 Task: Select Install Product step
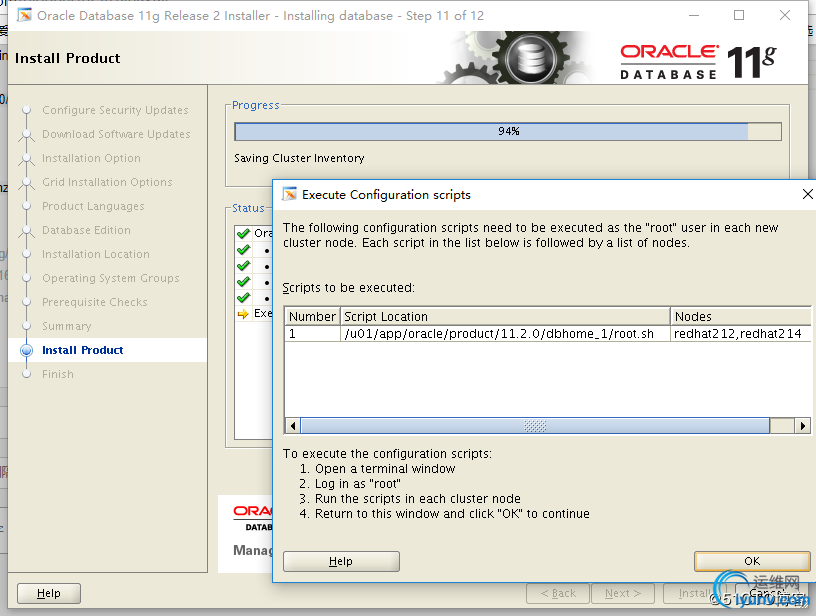(x=83, y=350)
